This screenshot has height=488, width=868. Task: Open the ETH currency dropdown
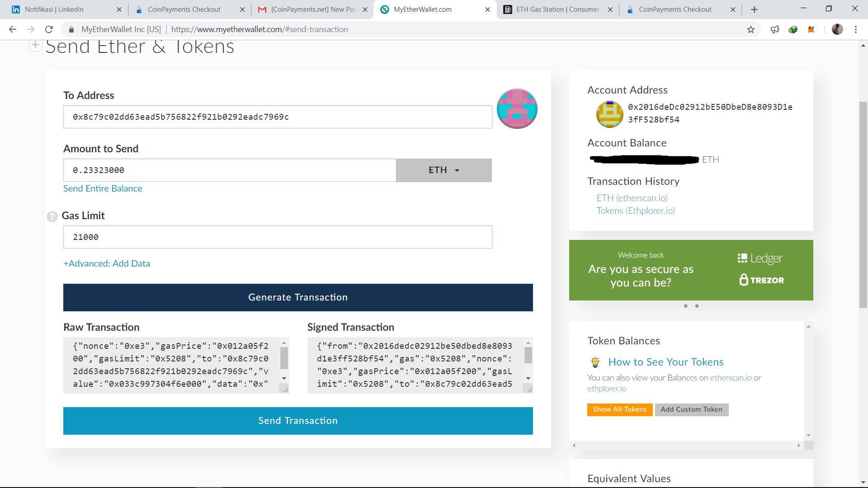pos(443,170)
